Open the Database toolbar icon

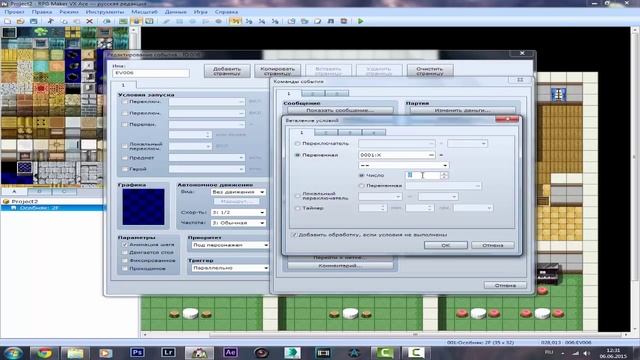point(291,21)
